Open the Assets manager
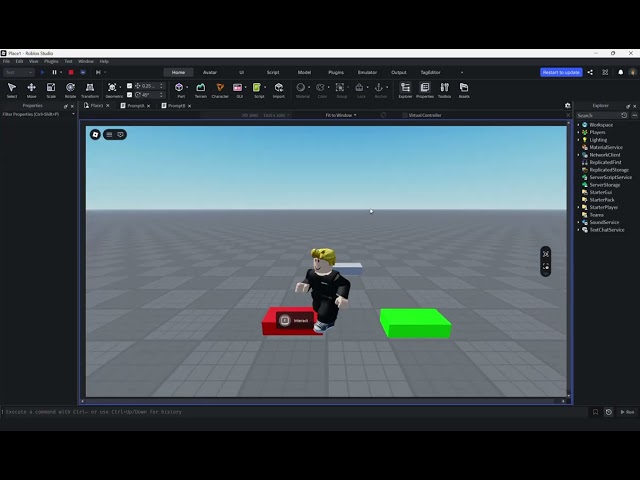 (464, 90)
